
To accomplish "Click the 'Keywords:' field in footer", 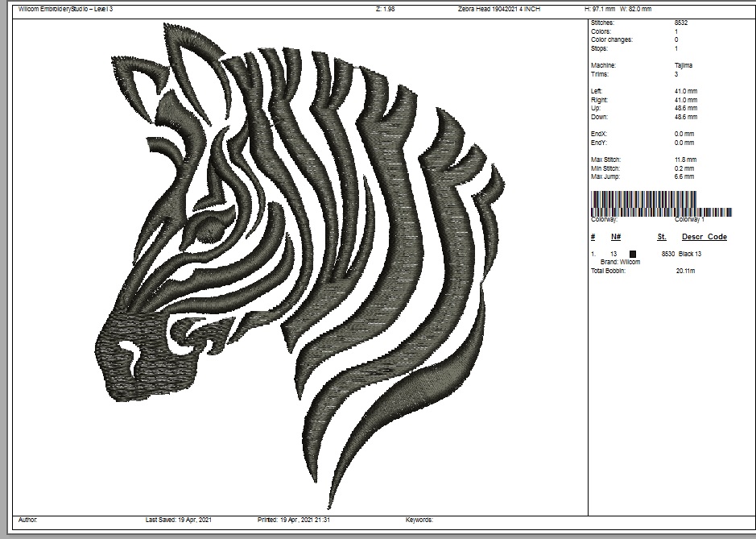I will coord(419,520).
